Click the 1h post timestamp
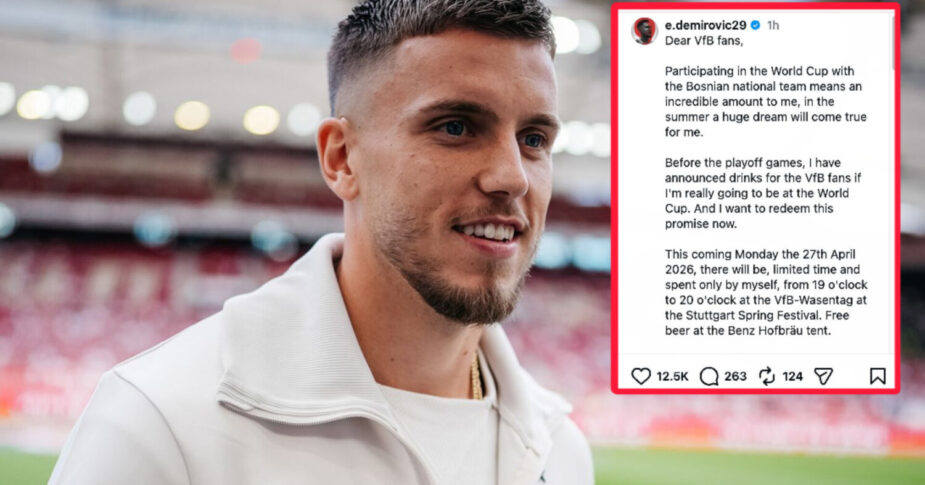925x485 pixels. pos(773,25)
